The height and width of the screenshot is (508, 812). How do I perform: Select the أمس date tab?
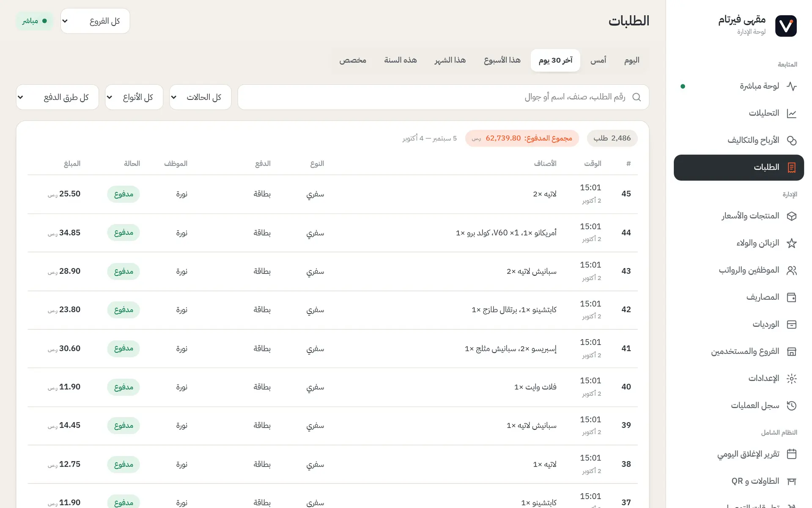(x=598, y=61)
